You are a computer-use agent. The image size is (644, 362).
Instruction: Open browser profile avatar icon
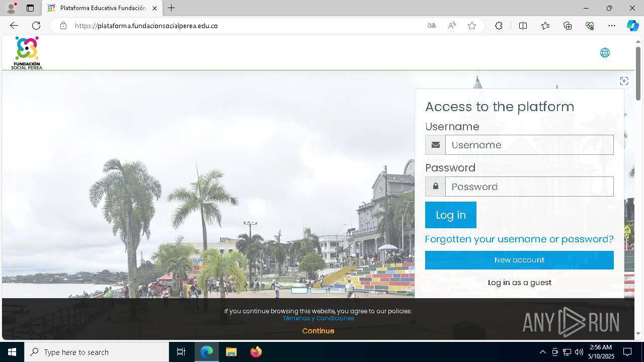point(11,8)
